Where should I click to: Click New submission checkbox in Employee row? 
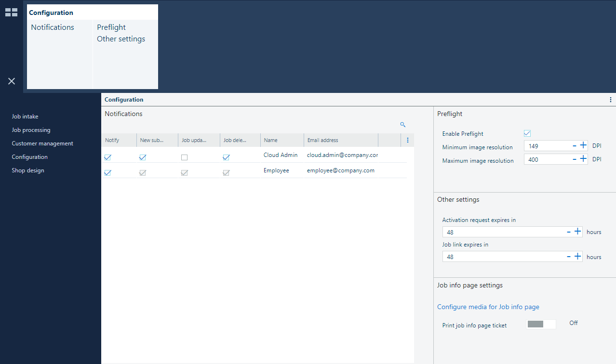(x=143, y=173)
